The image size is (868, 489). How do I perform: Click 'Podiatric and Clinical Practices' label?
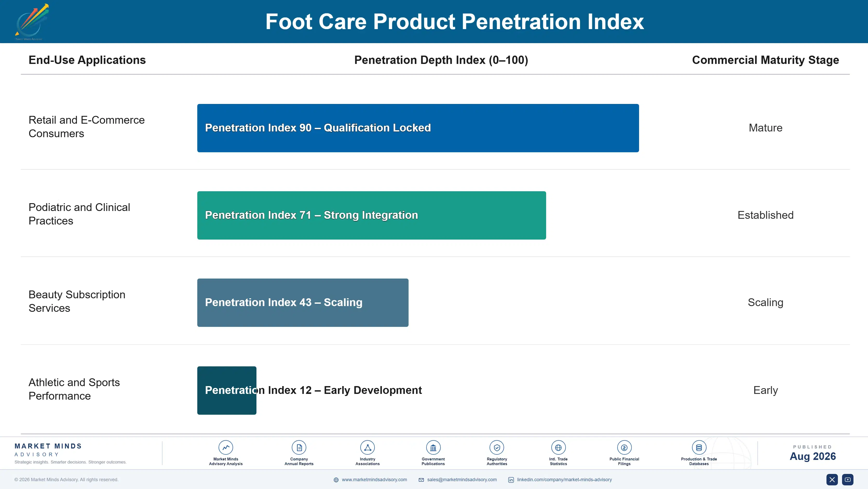(x=79, y=214)
